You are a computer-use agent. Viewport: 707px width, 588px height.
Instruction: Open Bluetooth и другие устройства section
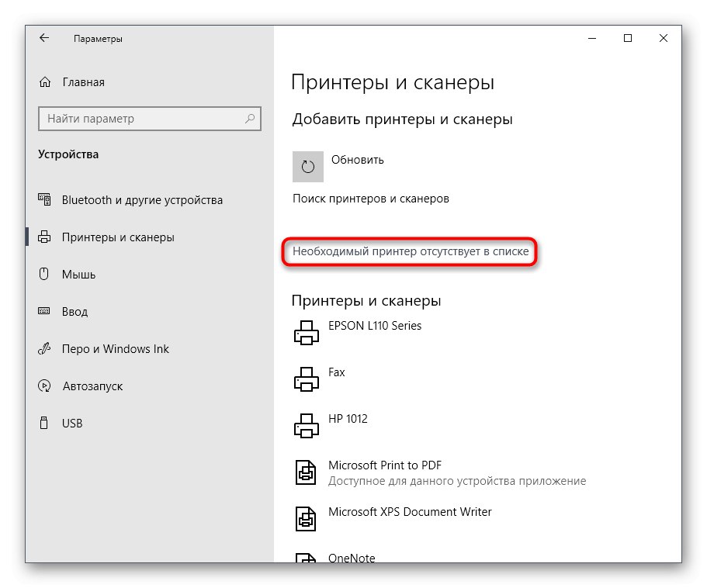(x=142, y=200)
